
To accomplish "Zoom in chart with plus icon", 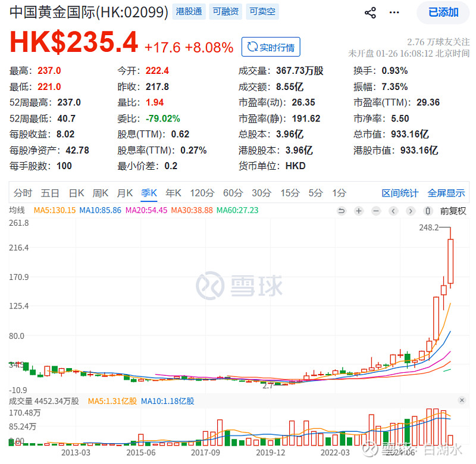I will 359,211.
